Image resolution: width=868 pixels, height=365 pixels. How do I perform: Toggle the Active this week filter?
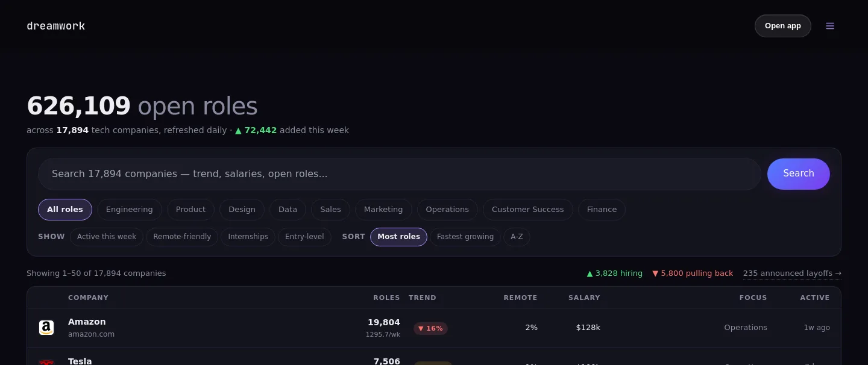(107, 237)
